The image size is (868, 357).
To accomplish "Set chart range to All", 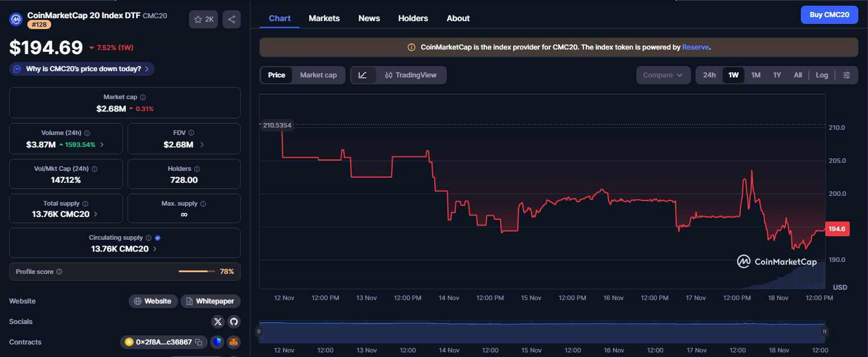I will coord(798,75).
